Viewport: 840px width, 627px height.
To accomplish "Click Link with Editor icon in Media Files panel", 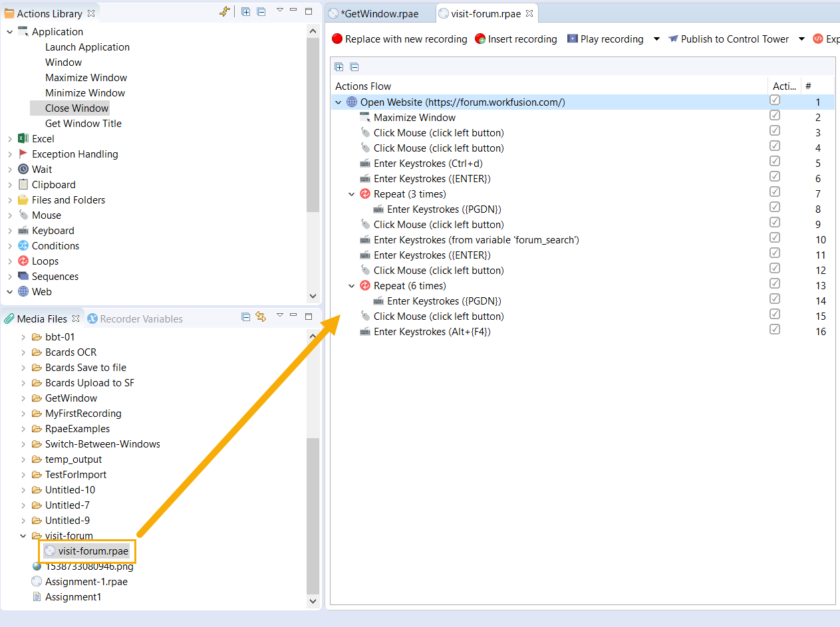I will [x=261, y=317].
